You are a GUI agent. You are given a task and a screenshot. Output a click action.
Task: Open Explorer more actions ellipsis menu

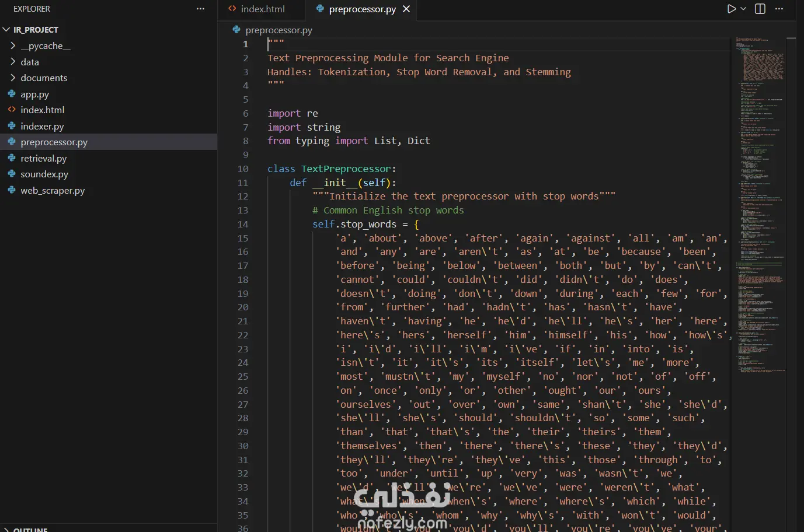pos(200,9)
